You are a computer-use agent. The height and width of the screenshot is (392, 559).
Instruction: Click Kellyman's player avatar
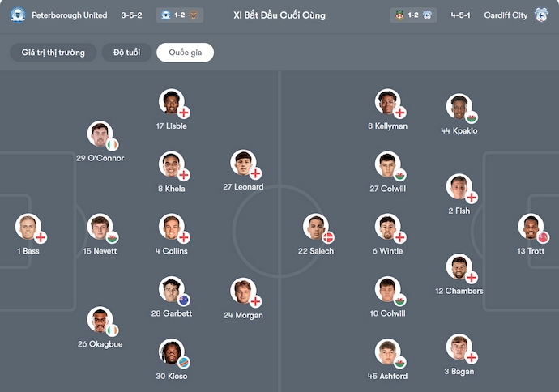point(387,102)
